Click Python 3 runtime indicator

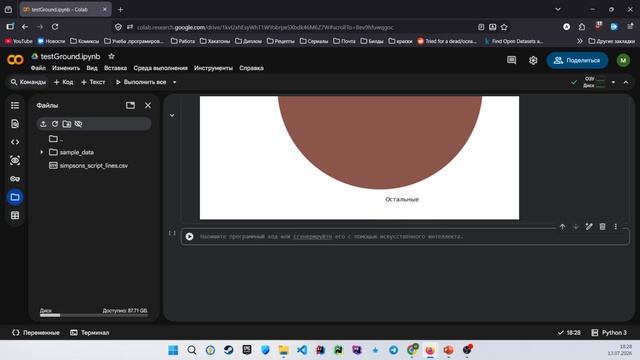(609, 333)
